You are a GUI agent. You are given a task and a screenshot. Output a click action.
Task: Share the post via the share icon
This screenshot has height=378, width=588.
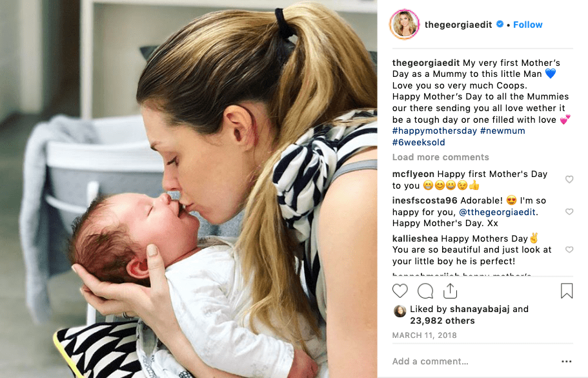(x=450, y=291)
